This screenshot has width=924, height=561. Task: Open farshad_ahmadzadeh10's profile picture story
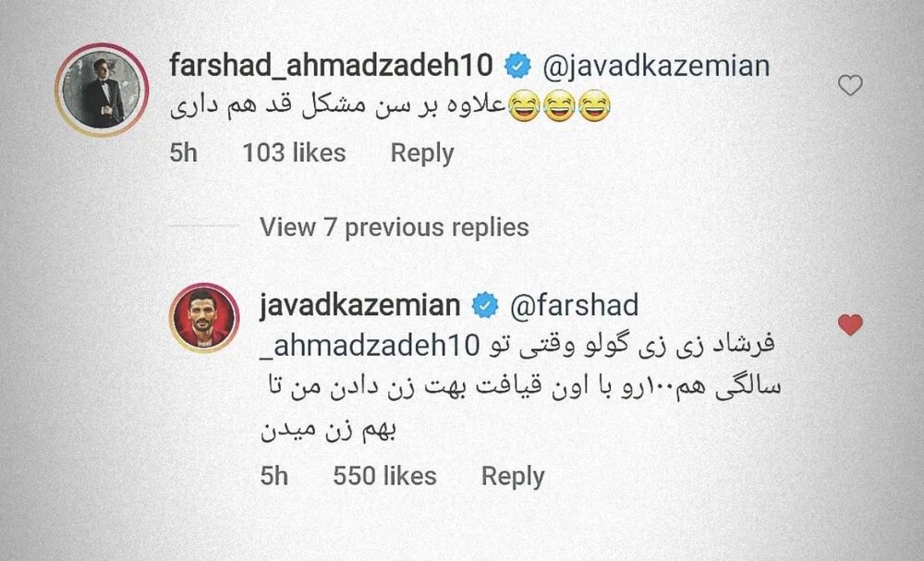click(102, 90)
